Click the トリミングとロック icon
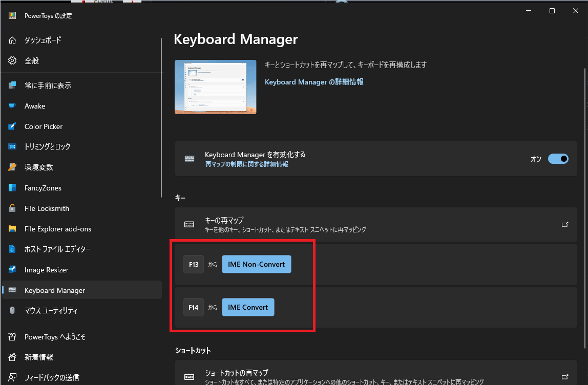 (12, 146)
